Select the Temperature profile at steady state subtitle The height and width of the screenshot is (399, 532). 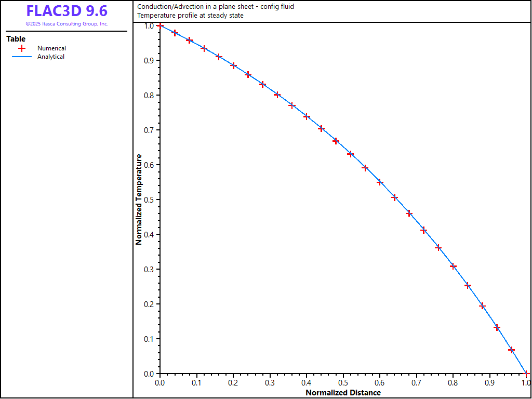[190, 16]
